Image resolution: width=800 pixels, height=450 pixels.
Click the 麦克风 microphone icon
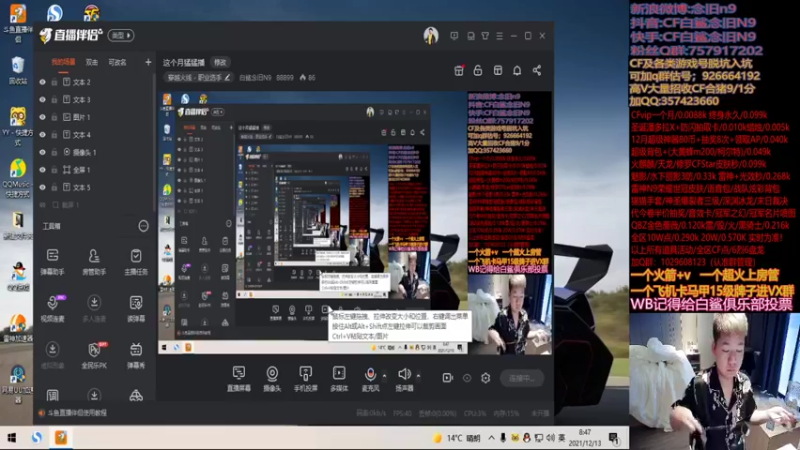pos(370,374)
